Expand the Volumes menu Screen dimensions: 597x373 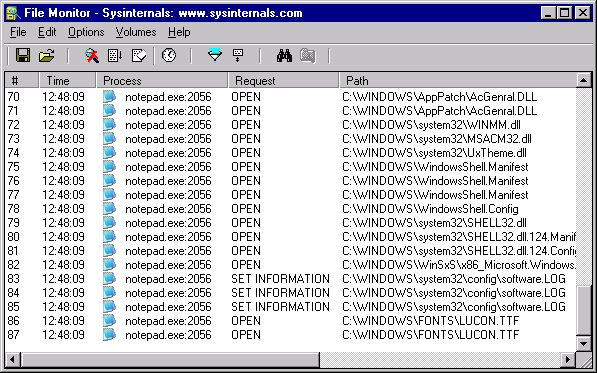pyautogui.click(x=136, y=32)
